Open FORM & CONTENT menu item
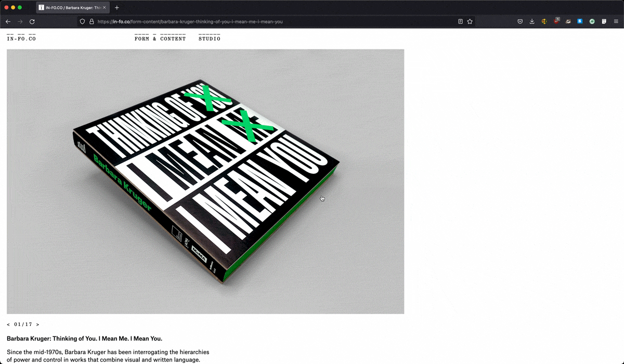This screenshot has height=364, width=624. click(x=160, y=38)
